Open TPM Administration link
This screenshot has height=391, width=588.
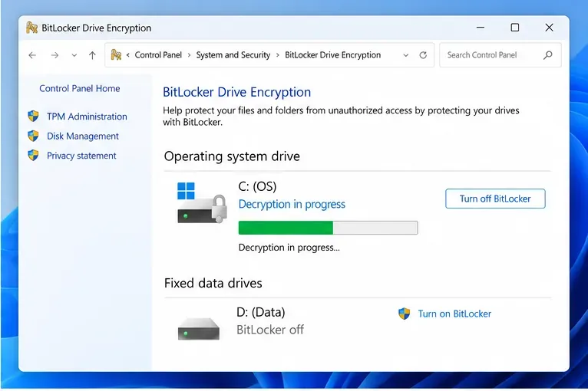click(87, 117)
